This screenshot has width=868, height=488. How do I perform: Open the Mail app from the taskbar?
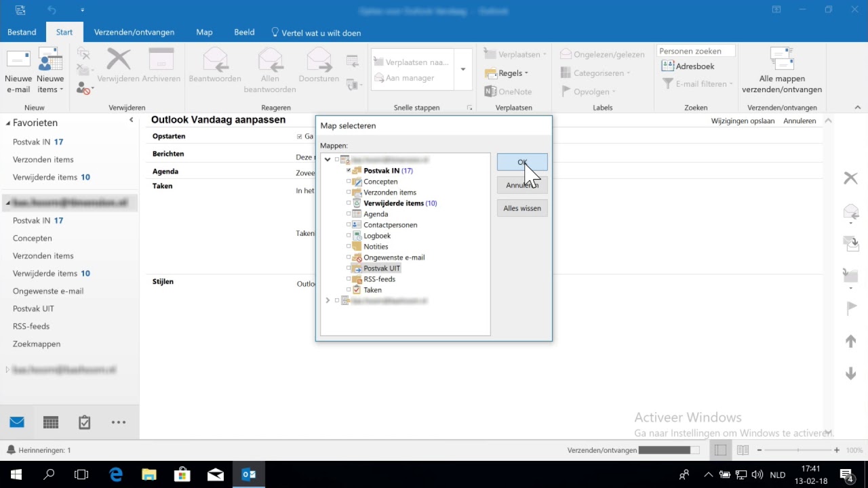click(x=215, y=474)
